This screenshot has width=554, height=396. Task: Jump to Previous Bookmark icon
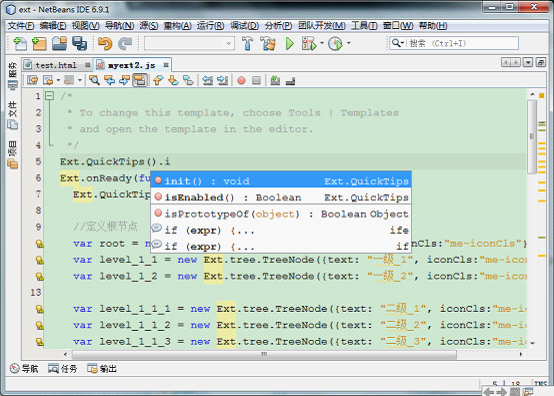pyautogui.click(x=158, y=81)
